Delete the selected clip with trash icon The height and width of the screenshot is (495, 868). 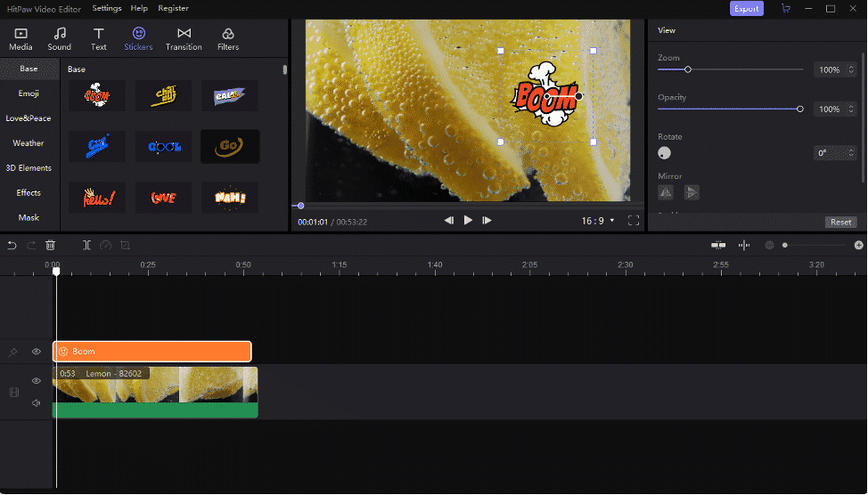(51, 245)
